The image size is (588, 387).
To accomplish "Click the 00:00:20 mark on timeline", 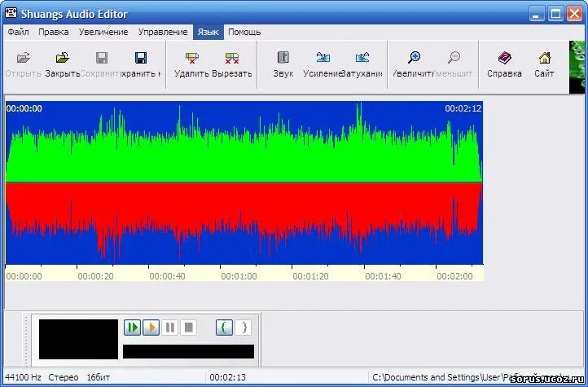I will [95, 277].
